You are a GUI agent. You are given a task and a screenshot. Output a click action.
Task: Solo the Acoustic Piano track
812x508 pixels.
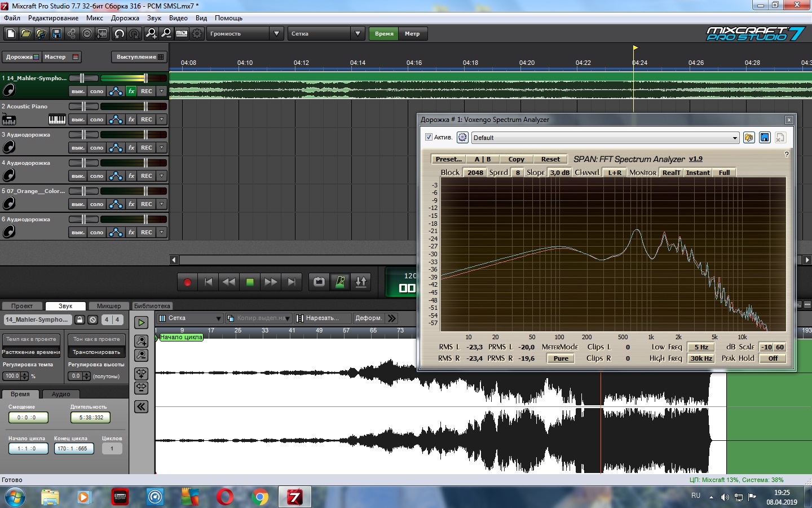pyautogui.click(x=97, y=119)
